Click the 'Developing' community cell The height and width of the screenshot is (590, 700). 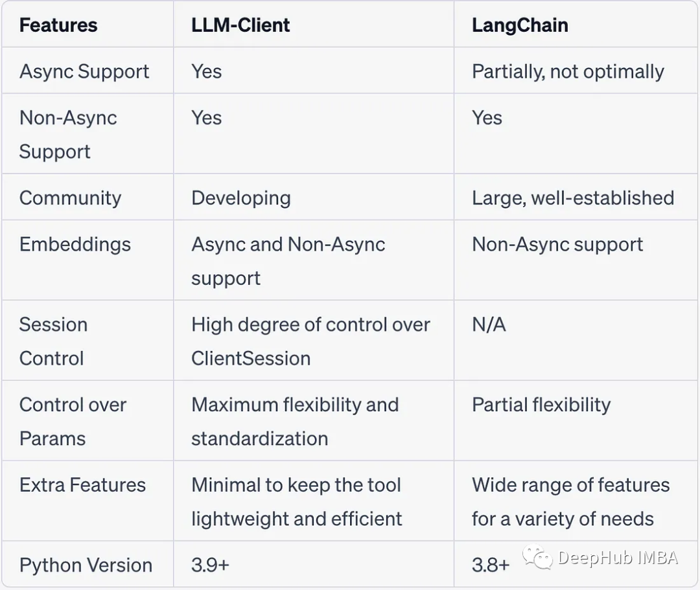tap(240, 198)
